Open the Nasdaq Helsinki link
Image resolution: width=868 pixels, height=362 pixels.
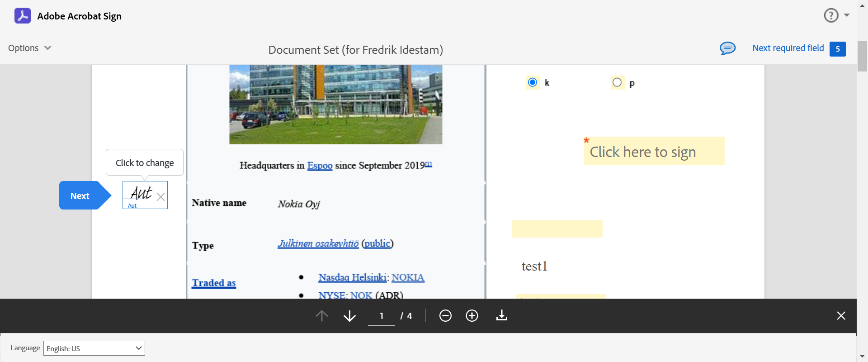click(x=353, y=277)
